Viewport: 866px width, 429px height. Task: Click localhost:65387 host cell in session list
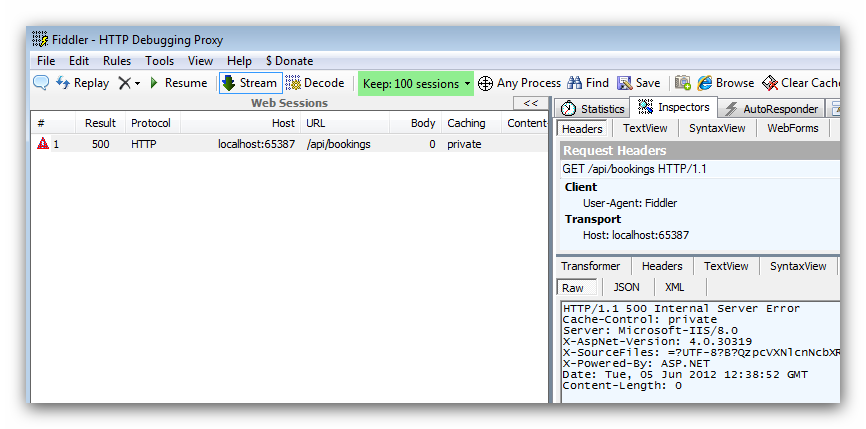point(256,145)
